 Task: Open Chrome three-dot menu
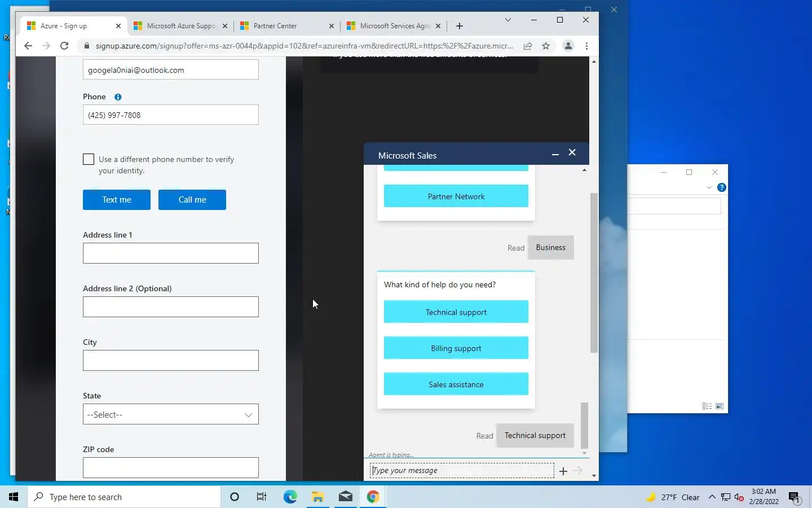(586, 46)
